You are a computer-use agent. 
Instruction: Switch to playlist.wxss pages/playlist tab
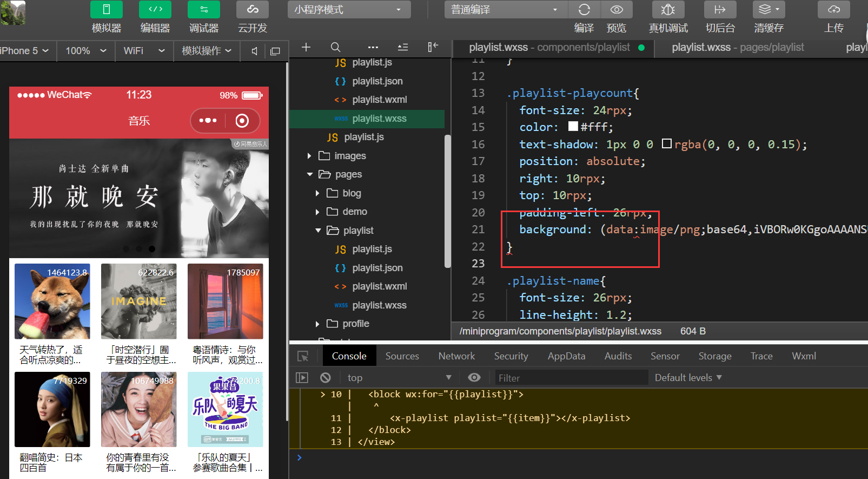click(738, 48)
